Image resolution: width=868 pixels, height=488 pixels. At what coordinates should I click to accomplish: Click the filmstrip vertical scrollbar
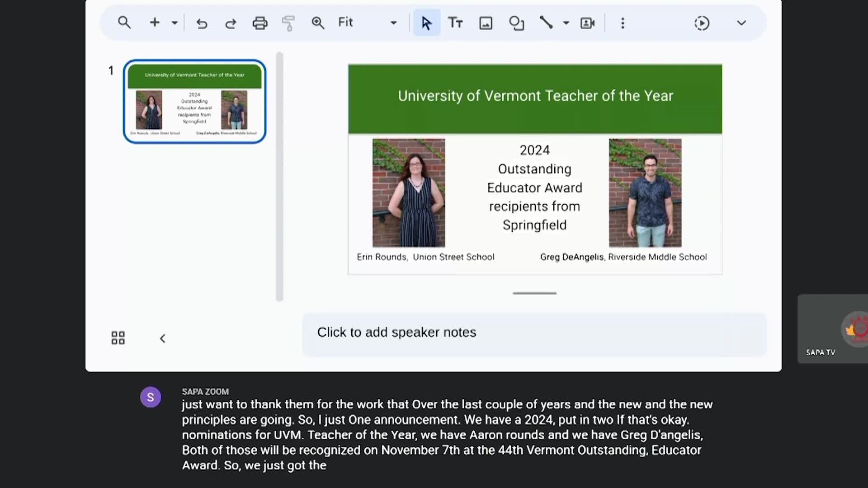(279, 176)
